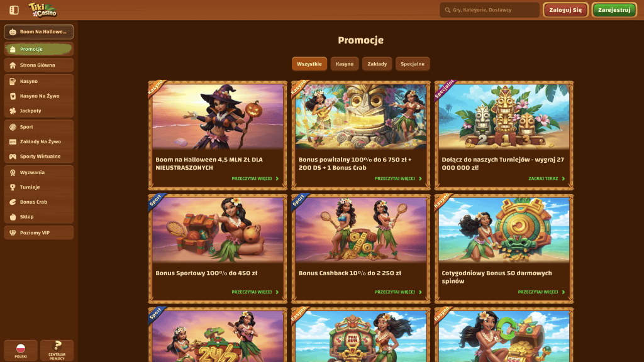This screenshot has width=644, height=362.
Task: Switch to the Kasyno promotions tab
Action: (x=345, y=64)
